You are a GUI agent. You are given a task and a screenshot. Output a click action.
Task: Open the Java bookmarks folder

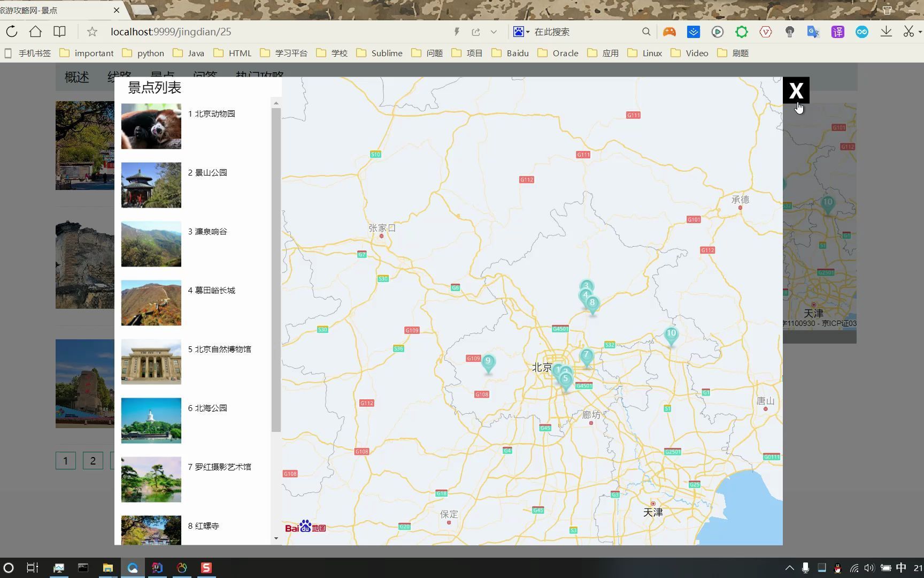coord(188,53)
